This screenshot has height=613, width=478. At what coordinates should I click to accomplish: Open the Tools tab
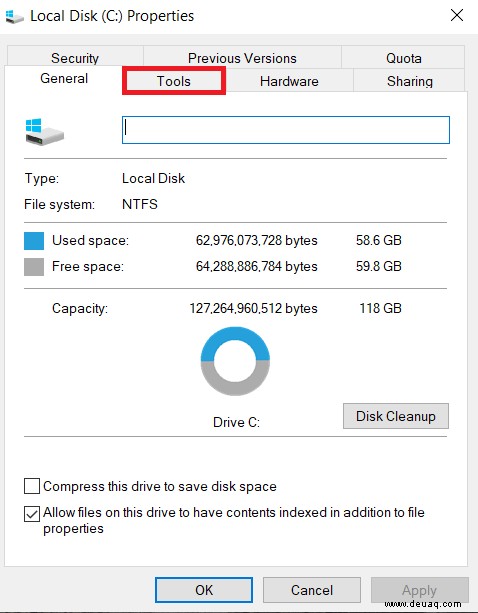pos(174,81)
